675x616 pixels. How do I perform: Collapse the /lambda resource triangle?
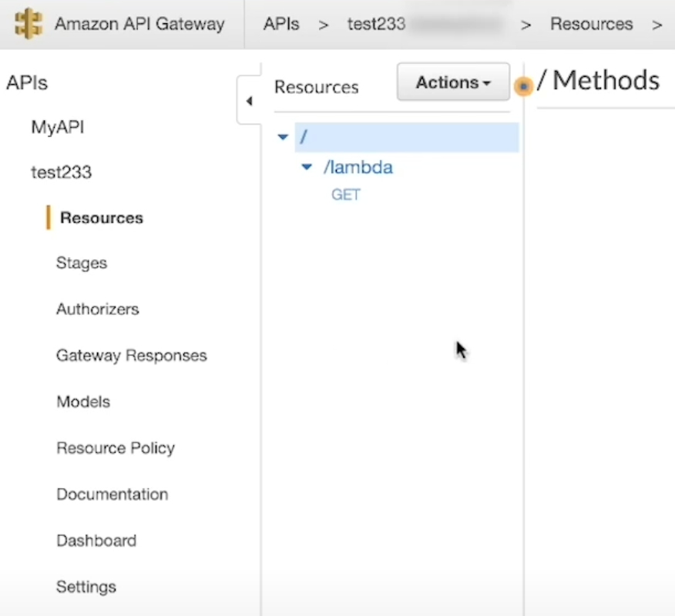(307, 167)
